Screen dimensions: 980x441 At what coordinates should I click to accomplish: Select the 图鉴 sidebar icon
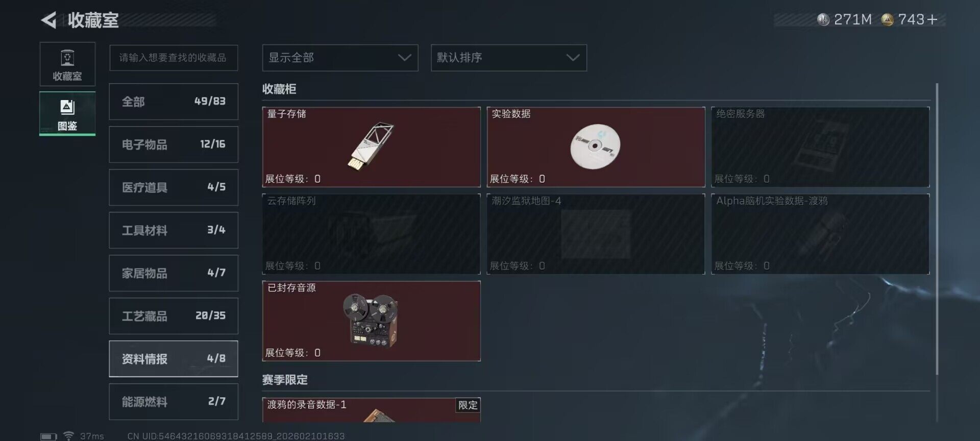(67, 113)
